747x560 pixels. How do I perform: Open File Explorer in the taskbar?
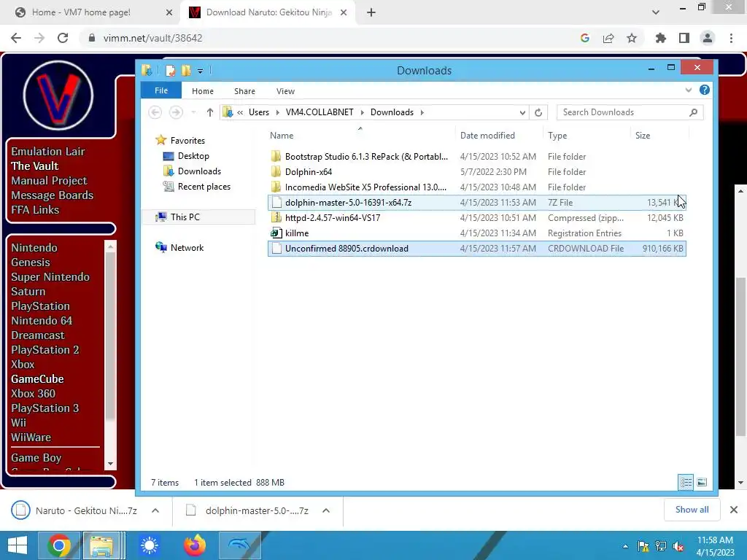point(101,545)
